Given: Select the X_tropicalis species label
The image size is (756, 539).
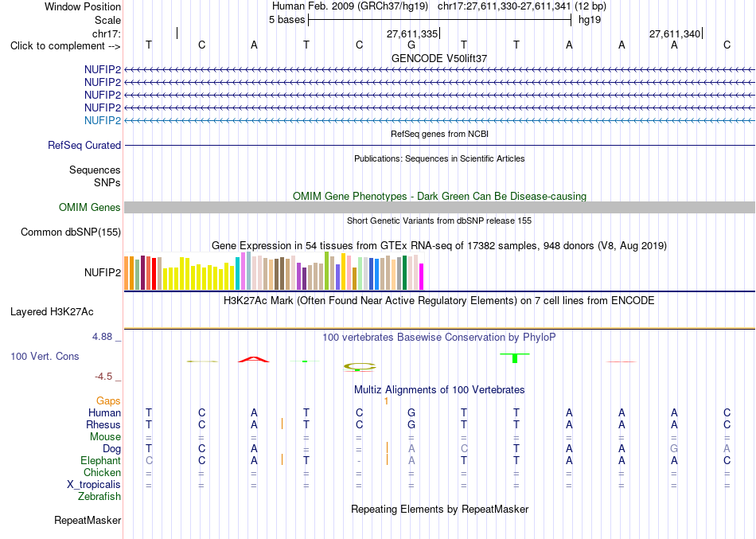Looking at the screenshot, I should coord(94,485).
